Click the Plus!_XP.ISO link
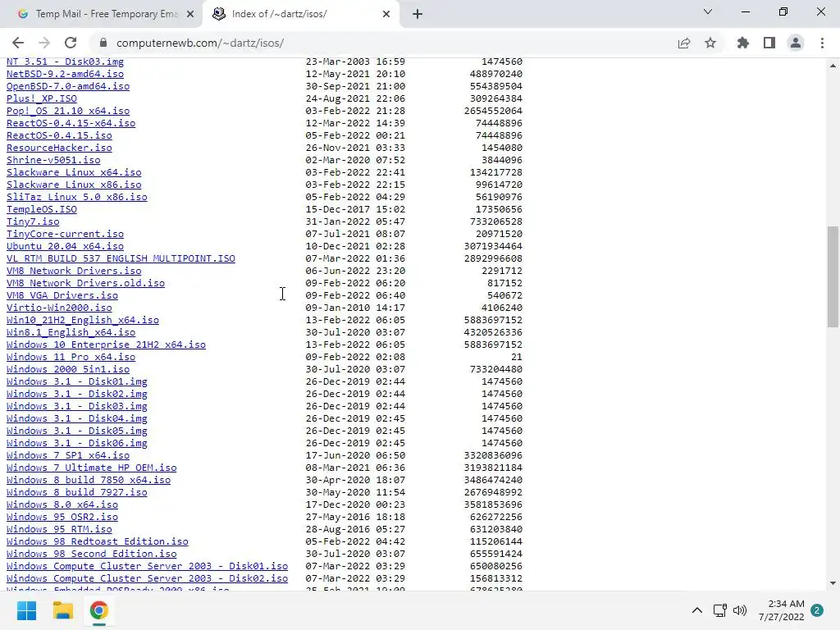 pyautogui.click(x=42, y=98)
